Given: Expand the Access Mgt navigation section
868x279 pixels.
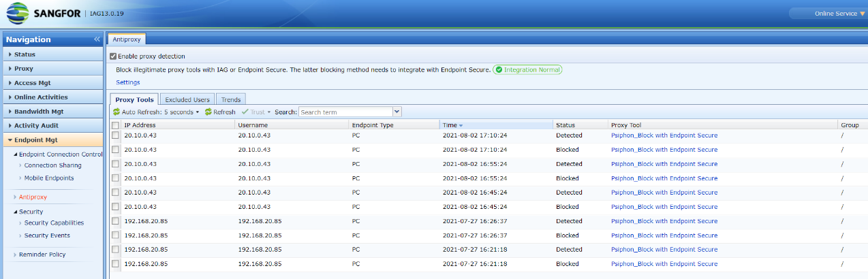Looking at the screenshot, I should (32, 82).
